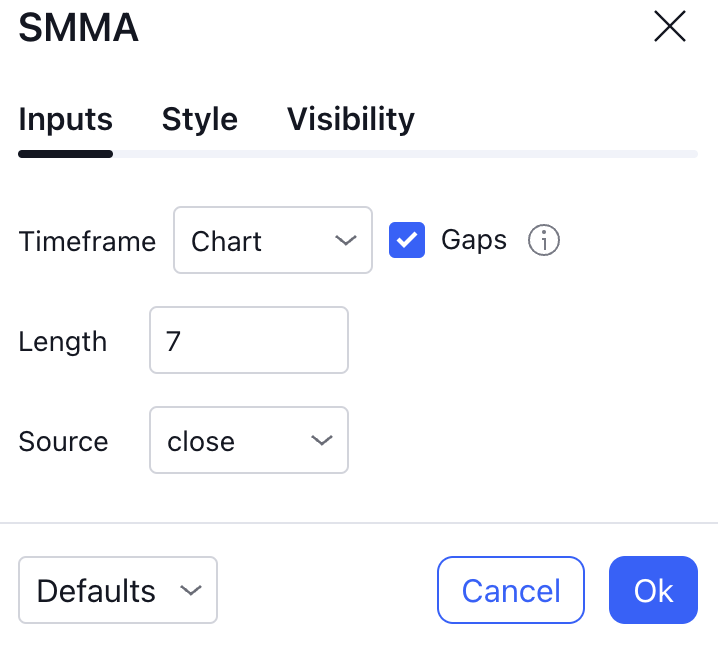Switch to the Inputs tab
Viewport: 718px width, 650px height.
point(65,120)
